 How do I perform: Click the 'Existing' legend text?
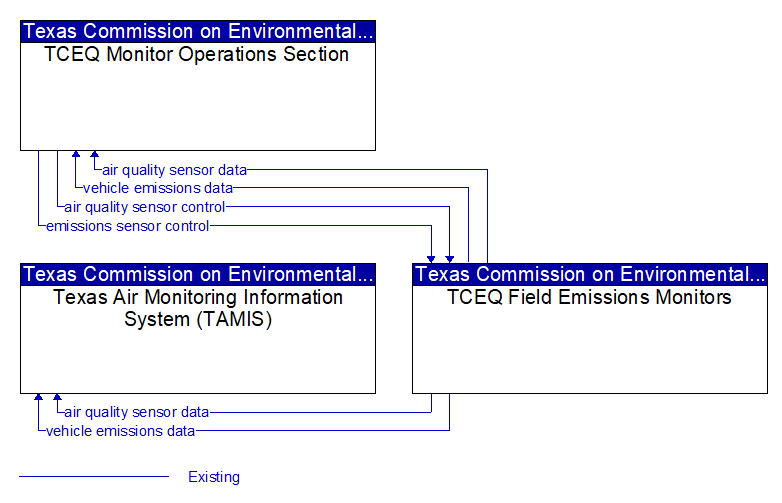(214, 477)
